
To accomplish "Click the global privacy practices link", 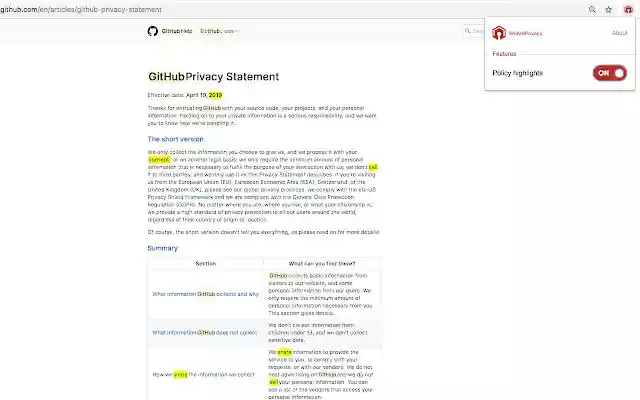I will pos(274,190).
